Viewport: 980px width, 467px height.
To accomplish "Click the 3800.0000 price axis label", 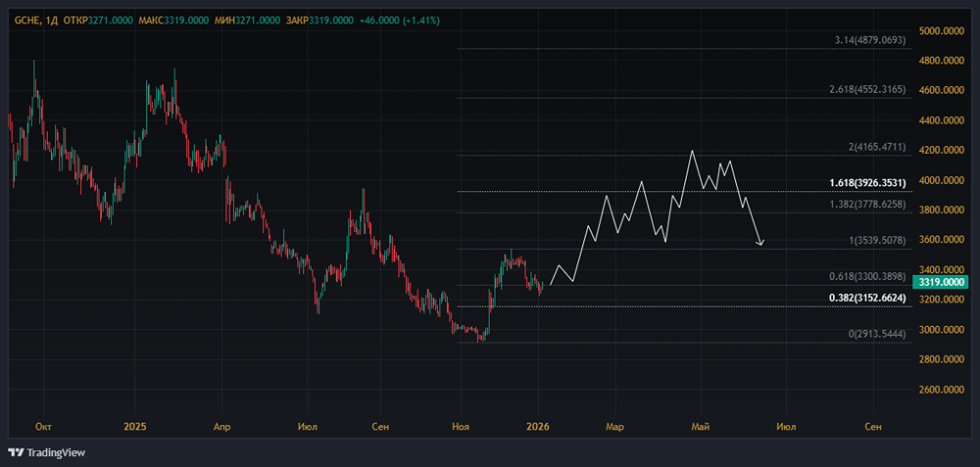I will point(941,210).
